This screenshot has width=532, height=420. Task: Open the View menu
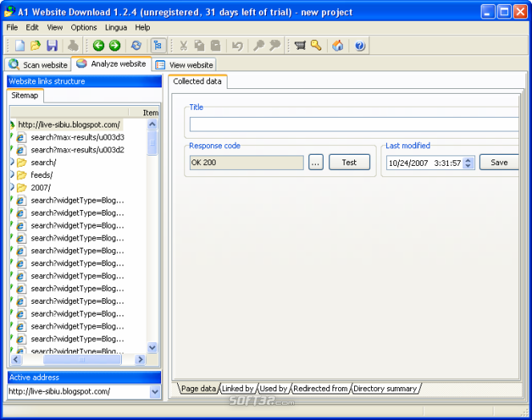click(x=54, y=27)
